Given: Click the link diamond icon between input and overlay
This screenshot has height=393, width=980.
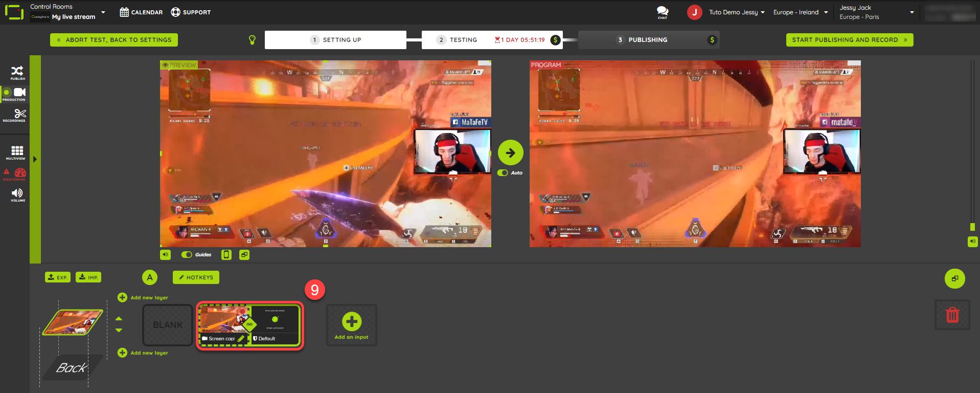Looking at the screenshot, I should pos(249,324).
